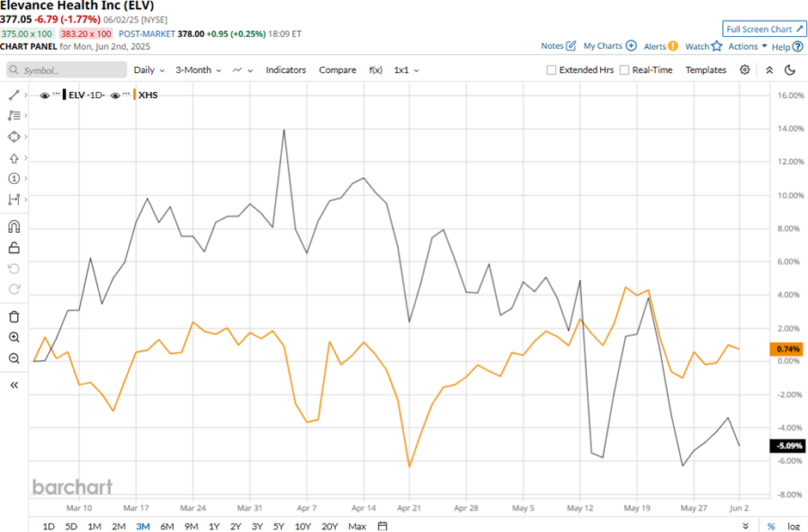Click the black -5.09% price label

[787, 446]
